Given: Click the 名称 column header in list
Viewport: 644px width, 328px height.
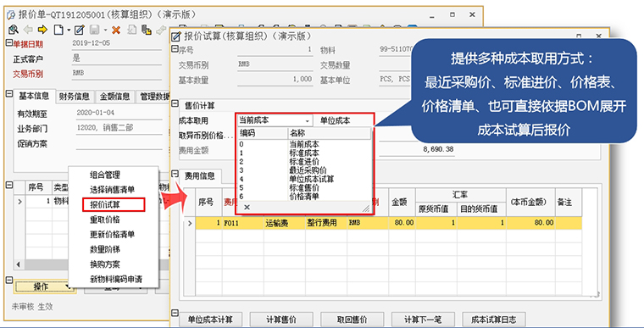Looking at the screenshot, I should point(329,133).
